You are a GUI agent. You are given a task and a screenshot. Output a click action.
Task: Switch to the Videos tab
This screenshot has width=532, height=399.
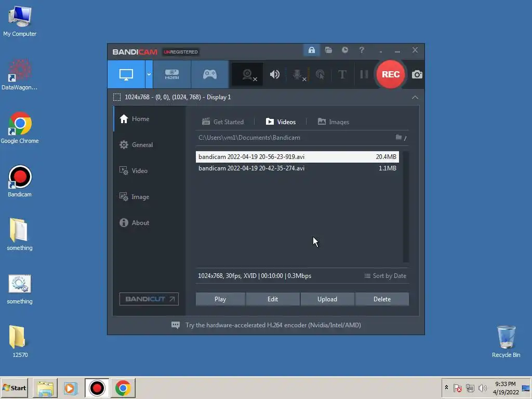coord(281,122)
